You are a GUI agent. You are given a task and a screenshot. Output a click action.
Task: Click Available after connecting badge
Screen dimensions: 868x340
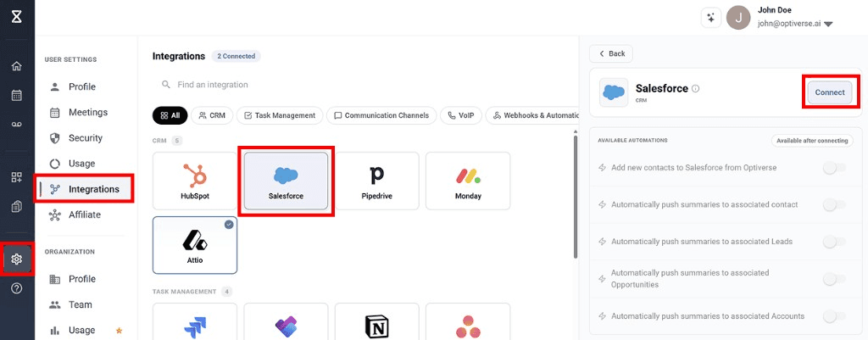coord(811,141)
